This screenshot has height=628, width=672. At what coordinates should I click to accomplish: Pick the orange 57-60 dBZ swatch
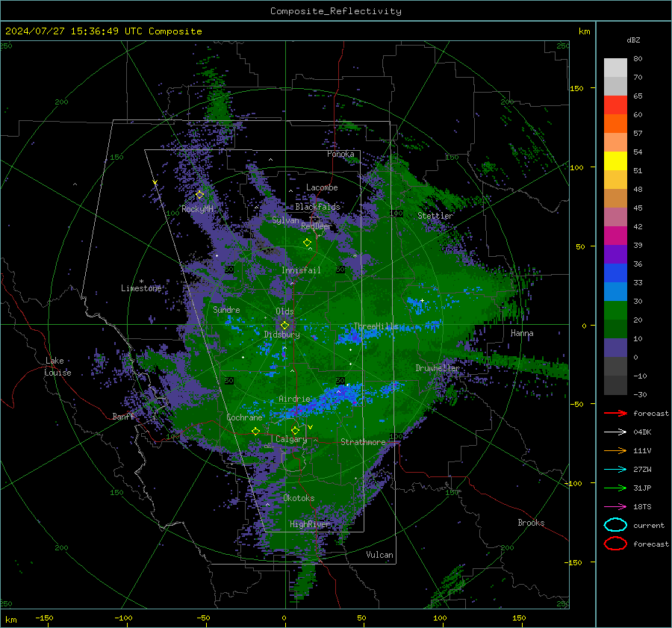point(615,123)
